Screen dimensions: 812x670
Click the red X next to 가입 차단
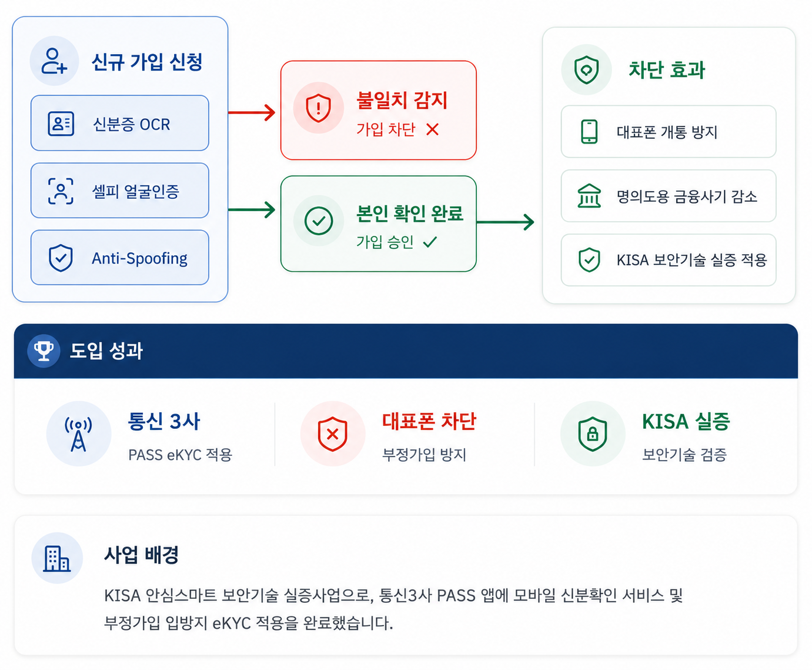[x=432, y=129]
